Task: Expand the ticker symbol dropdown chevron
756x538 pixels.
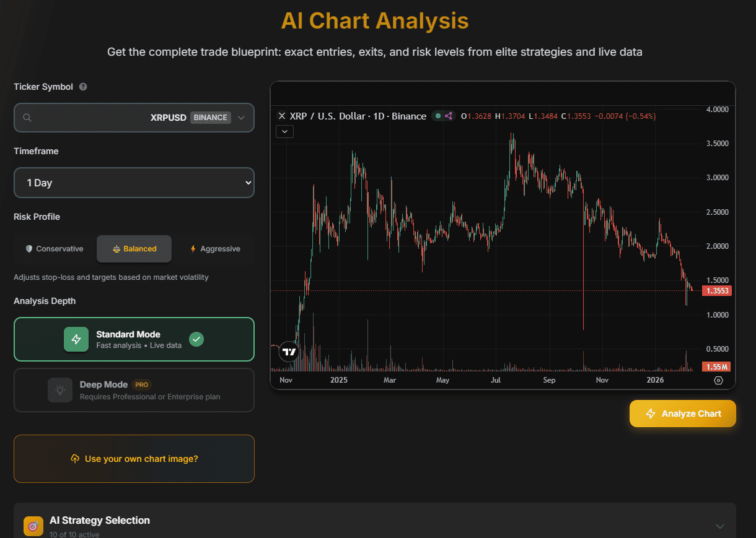Action: point(241,118)
